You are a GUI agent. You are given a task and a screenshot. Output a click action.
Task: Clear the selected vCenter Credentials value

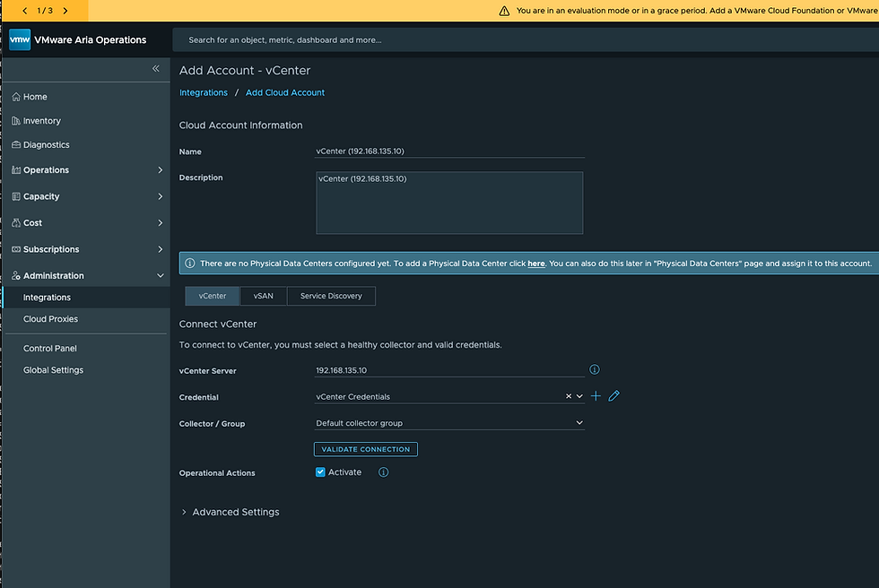tap(569, 396)
